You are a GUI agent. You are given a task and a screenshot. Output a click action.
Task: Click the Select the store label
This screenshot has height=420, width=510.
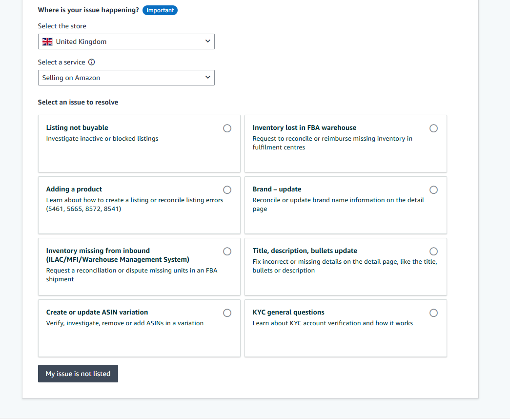click(62, 26)
